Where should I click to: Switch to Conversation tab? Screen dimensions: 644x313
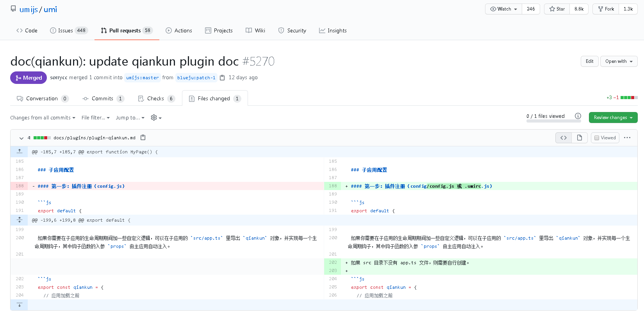point(43,98)
